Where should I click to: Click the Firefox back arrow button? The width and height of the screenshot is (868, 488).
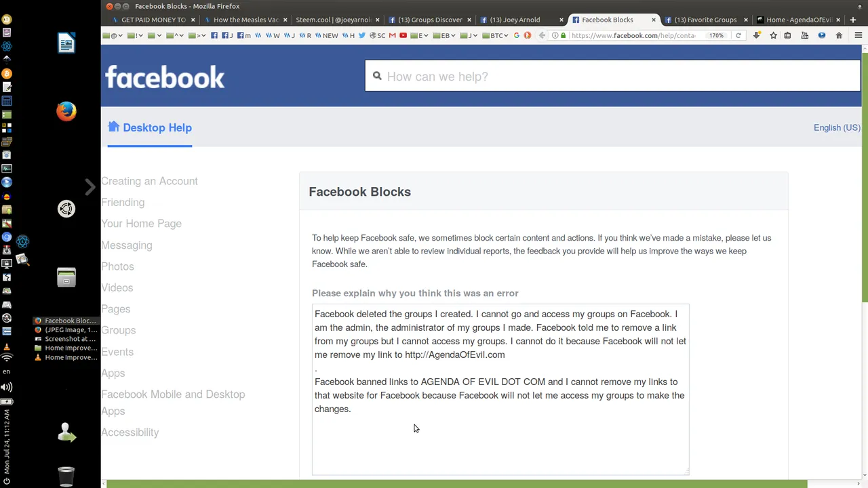542,35
